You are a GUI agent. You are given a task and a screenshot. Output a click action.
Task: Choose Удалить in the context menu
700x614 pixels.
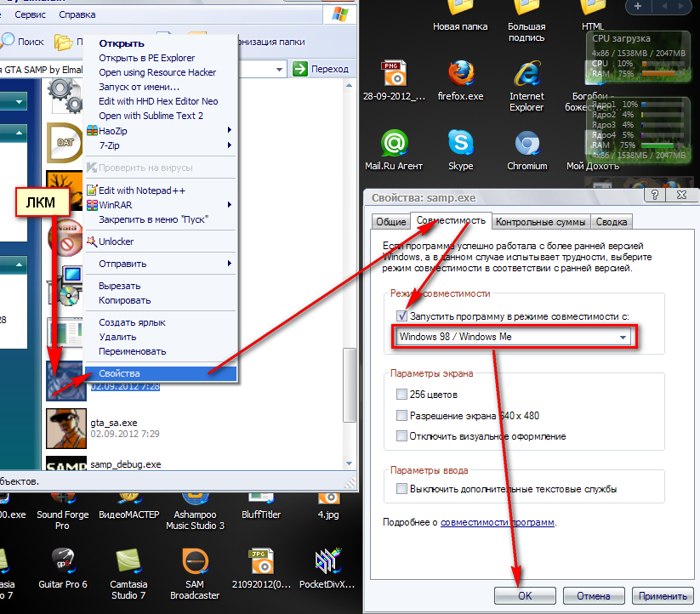[x=161, y=337]
